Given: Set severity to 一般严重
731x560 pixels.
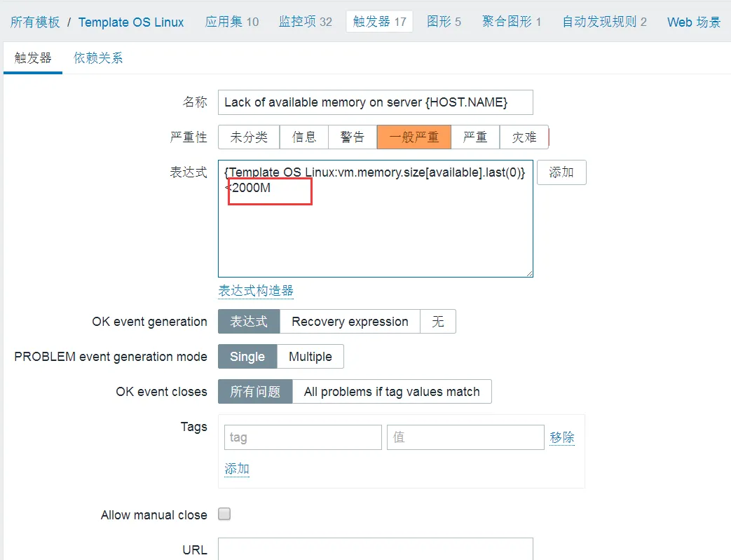Looking at the screenshot, I should 414,137.
